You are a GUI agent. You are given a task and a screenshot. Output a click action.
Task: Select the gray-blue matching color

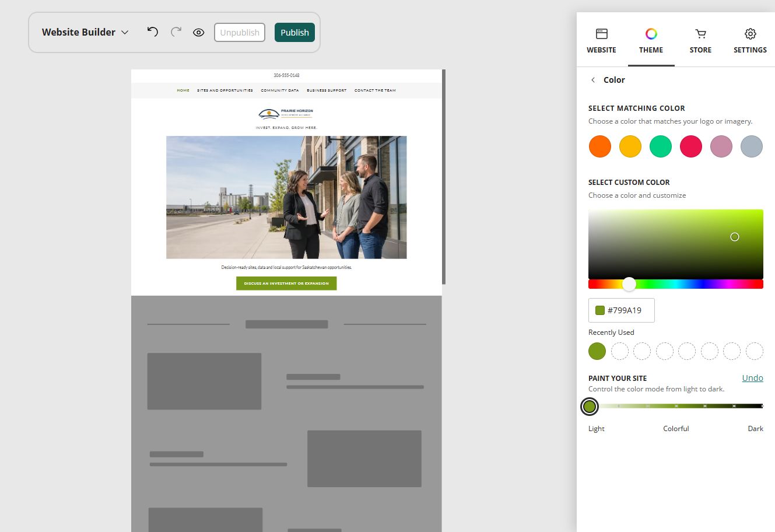tap(752, 146)
